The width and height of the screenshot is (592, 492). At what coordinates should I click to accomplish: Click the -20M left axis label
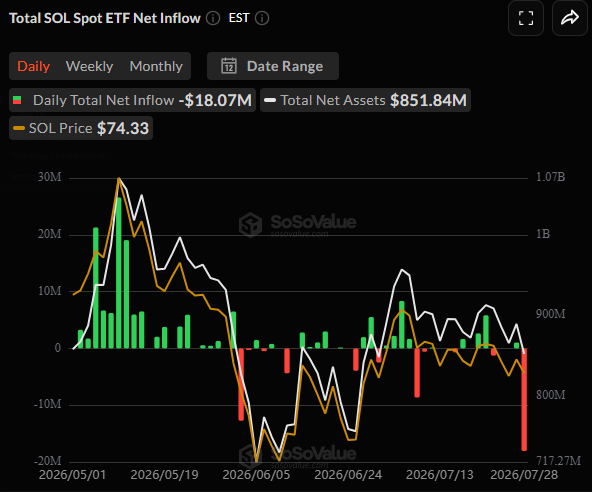[x=47, y=461]
